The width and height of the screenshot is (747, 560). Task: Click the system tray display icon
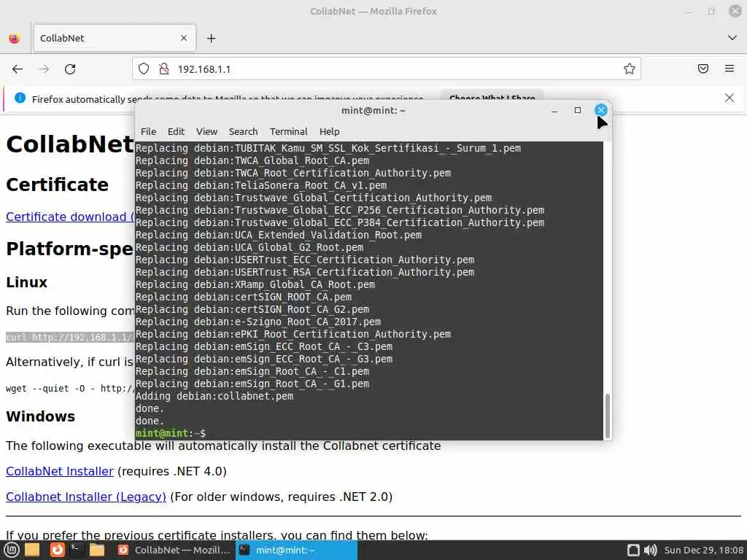(x=633, y=550)
